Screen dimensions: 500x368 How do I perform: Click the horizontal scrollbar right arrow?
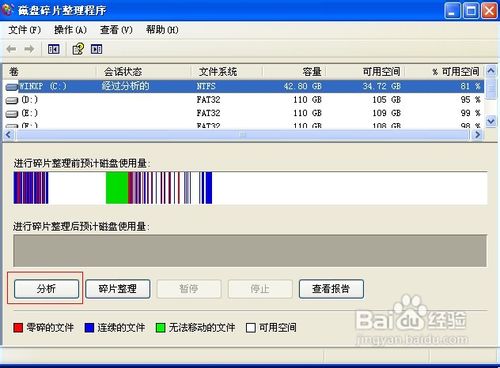pyautogui.click(x=478, y=135)
